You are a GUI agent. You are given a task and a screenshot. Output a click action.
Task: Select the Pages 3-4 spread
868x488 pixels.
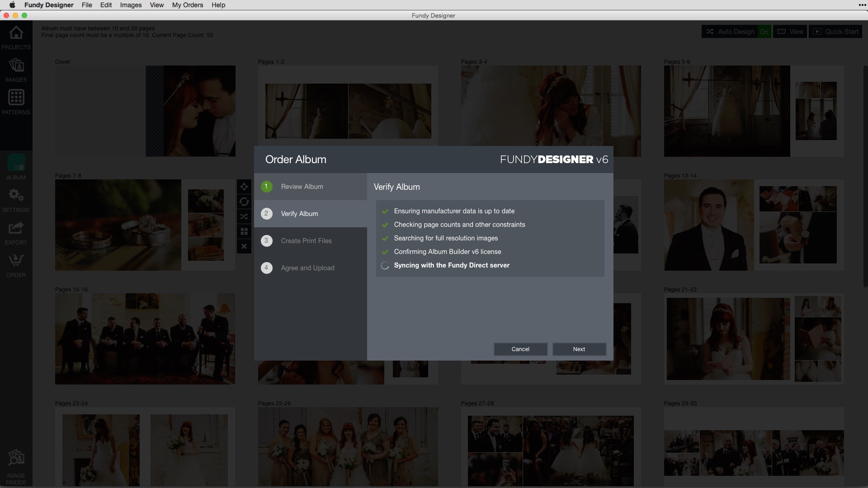click(x=551, y=106)
